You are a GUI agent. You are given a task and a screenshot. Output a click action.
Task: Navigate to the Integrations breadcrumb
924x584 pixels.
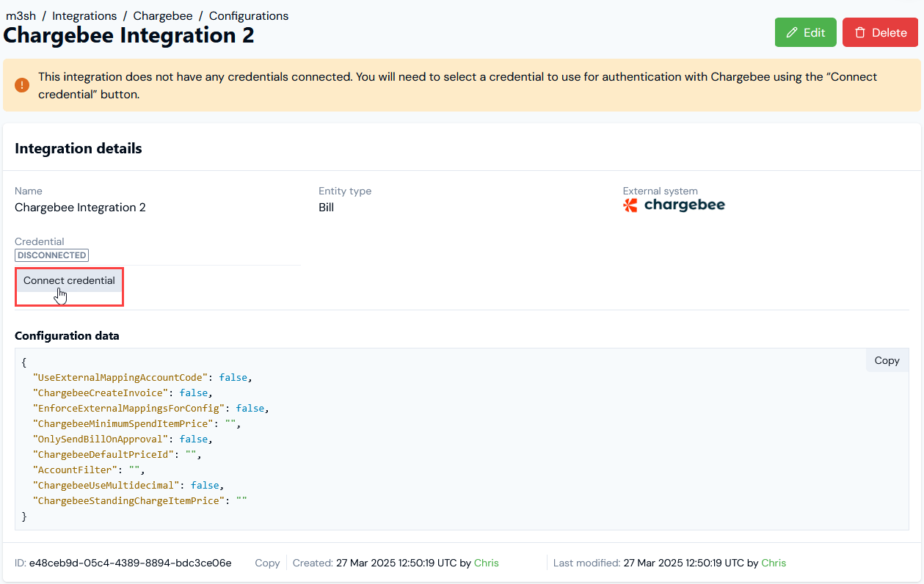[x=84, y=15]
